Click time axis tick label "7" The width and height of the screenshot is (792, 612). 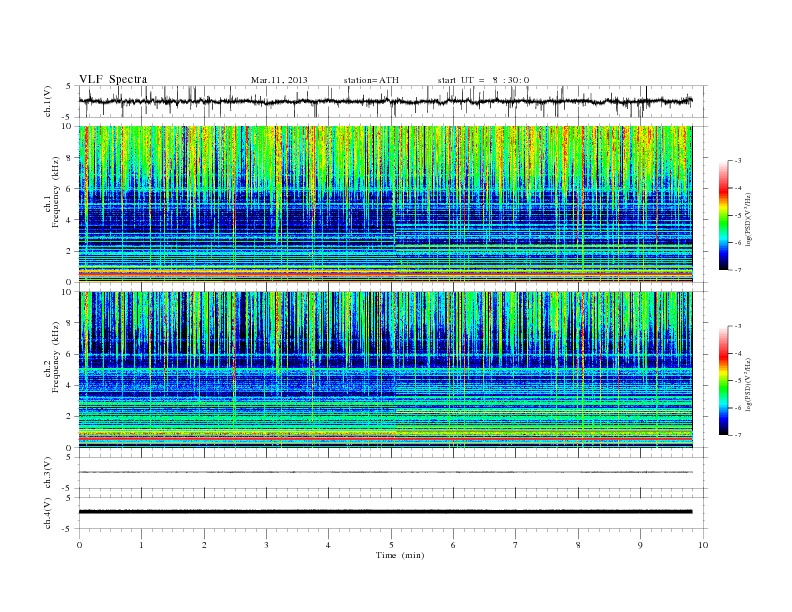point(516,545)
